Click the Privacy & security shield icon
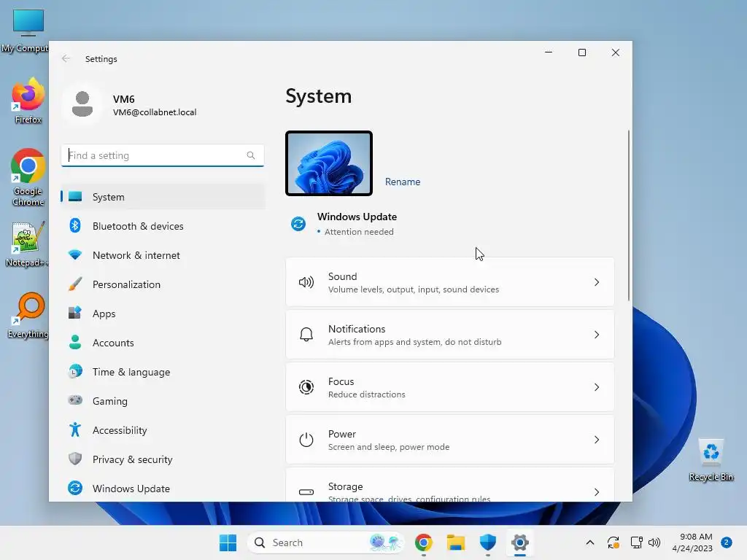 pos(75,459)
